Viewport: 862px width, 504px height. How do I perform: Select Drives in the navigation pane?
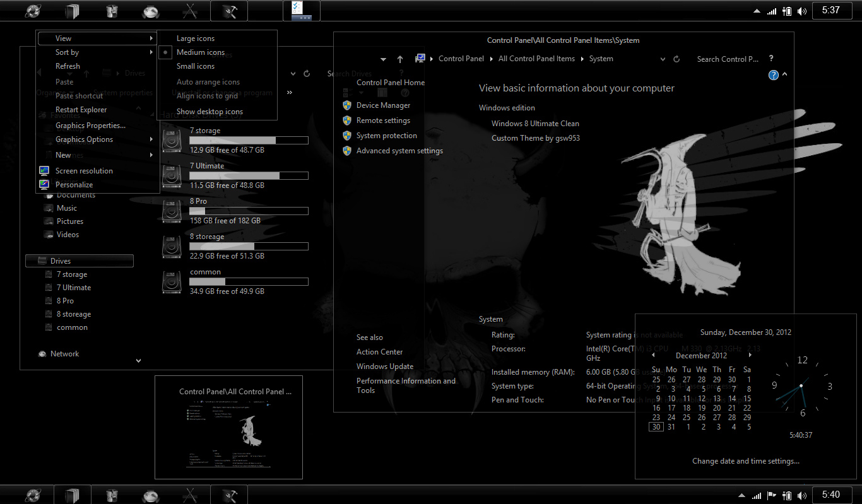tap(80, 261)
